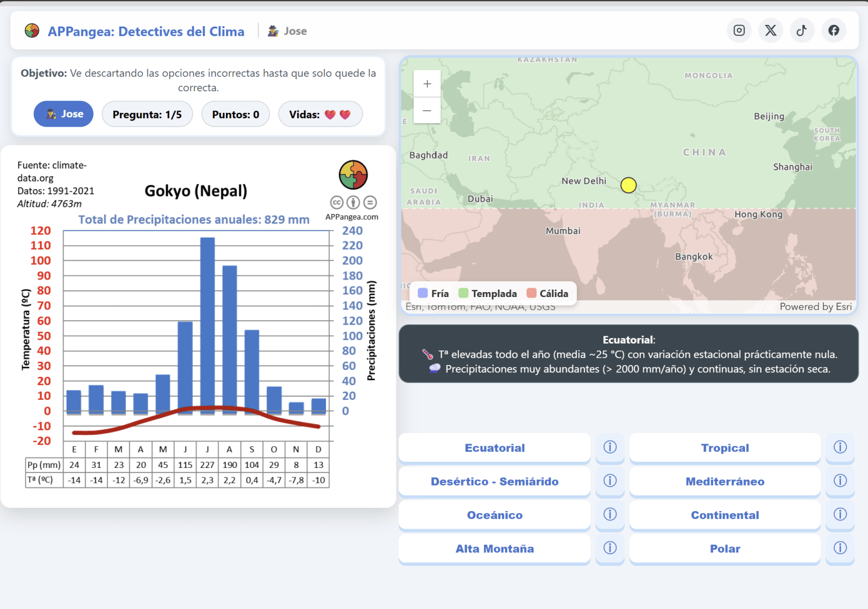The height and width of the screenshot is (609, 868).
Task: Click the yellow location marker on map
Action: (628, 185)
